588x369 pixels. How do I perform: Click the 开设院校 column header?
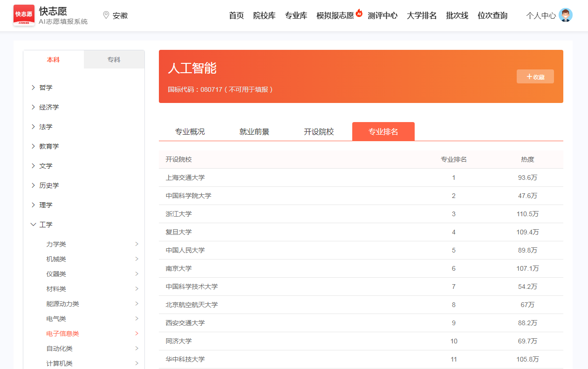(178, 159)
